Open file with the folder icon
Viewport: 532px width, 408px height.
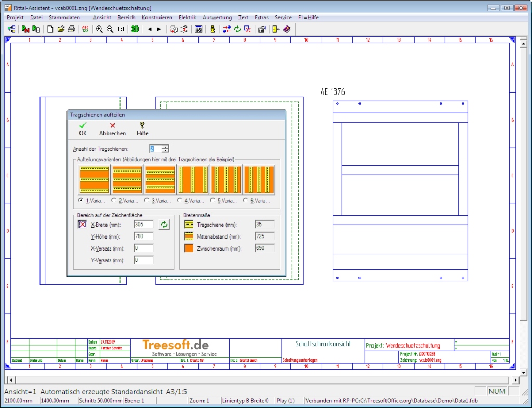point(61,29)
